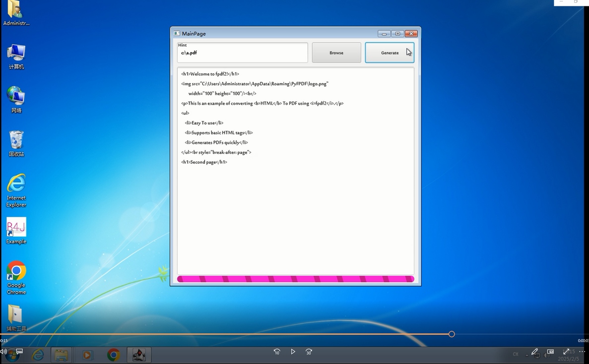Image resolution: width=589 pixels, height=364 pixels.
Task: Click the Browse button
Action: pos(336,53)
